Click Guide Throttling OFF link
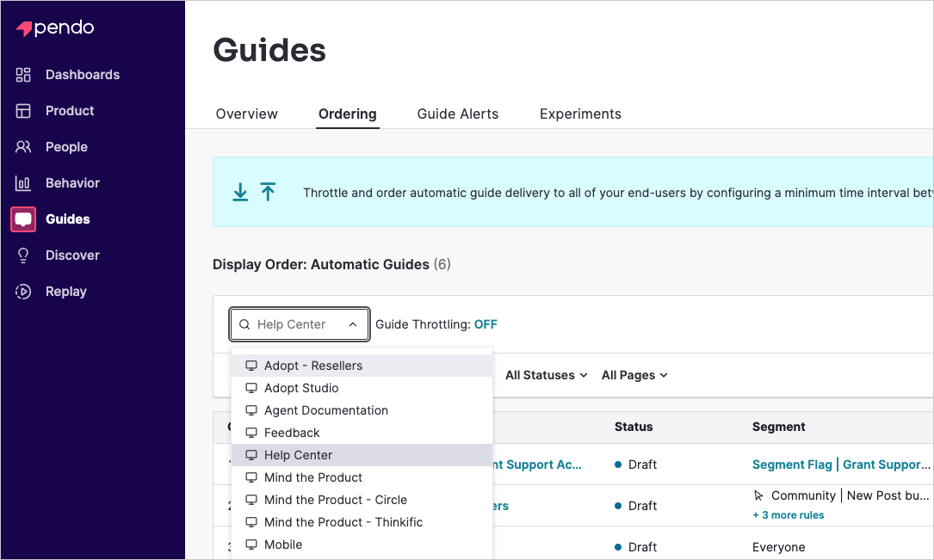Image resolution: width=934 pixels, height=560 pixels. [486, 324]
